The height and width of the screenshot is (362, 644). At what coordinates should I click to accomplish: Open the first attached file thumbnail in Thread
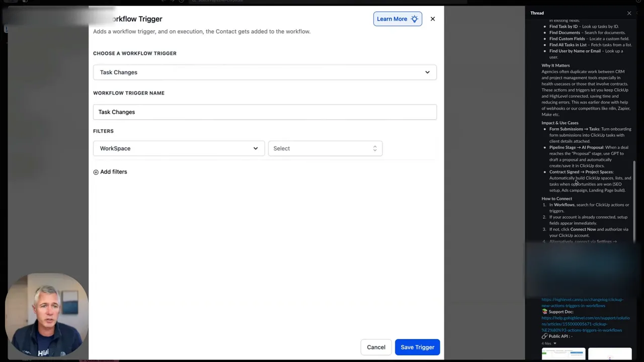(x=563, y=354)
